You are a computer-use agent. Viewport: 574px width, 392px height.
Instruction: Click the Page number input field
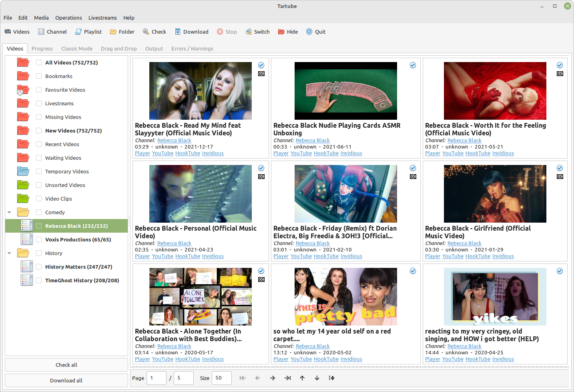157,378
